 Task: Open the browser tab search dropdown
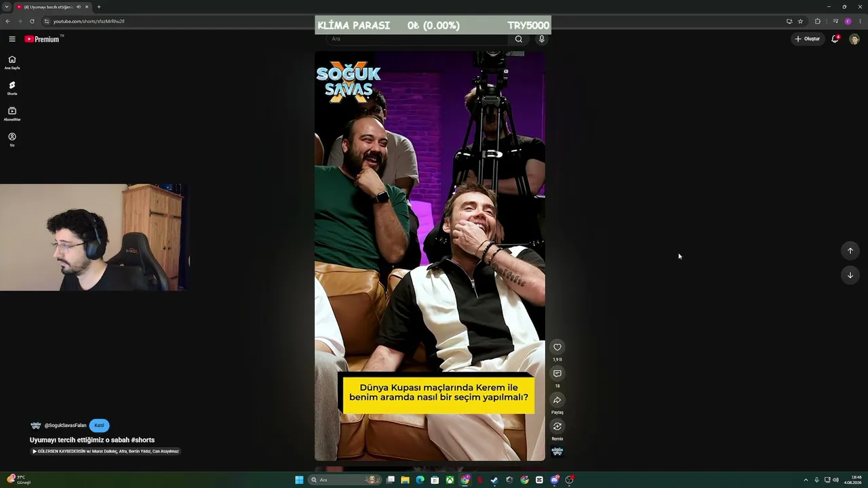[7, 7]
